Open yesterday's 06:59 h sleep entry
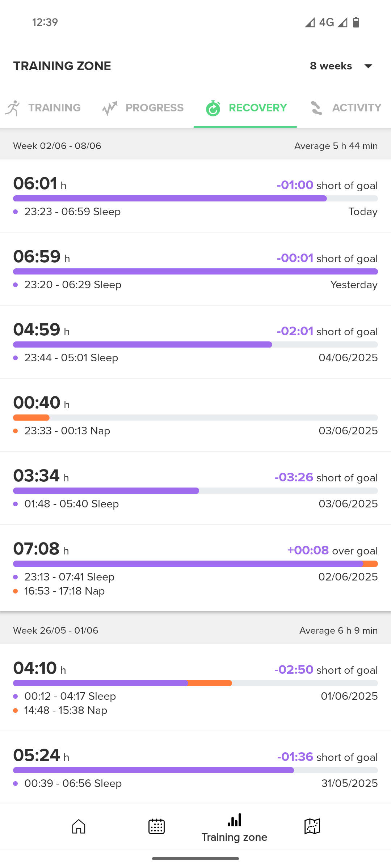391x868 pixels. pyautogui.click(x=195, y=269)
